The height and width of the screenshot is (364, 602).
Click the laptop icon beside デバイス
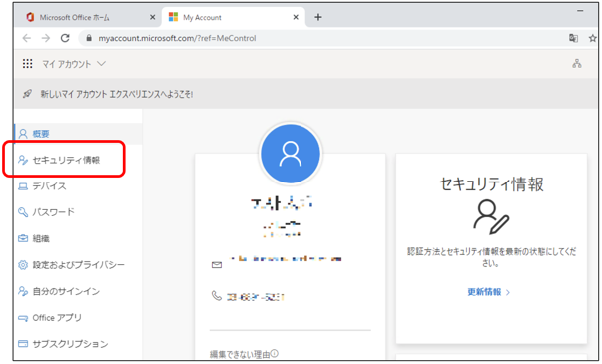23,186
